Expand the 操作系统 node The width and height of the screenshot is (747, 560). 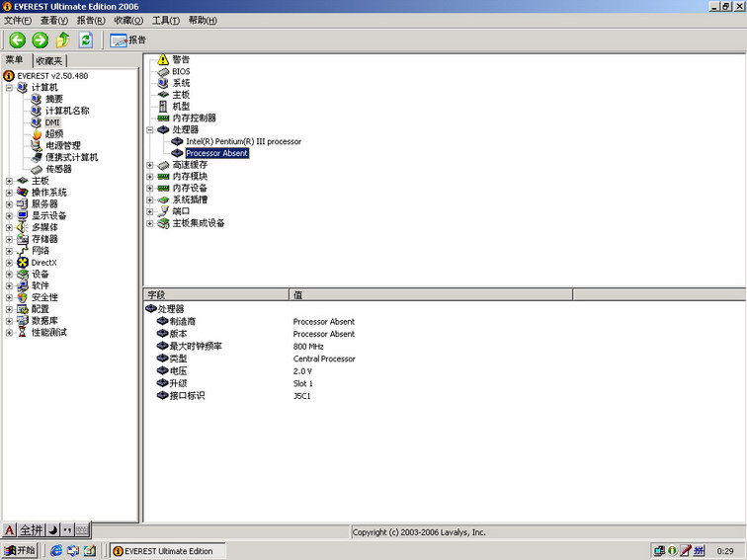pyautogui.click(x=9, y=193)
